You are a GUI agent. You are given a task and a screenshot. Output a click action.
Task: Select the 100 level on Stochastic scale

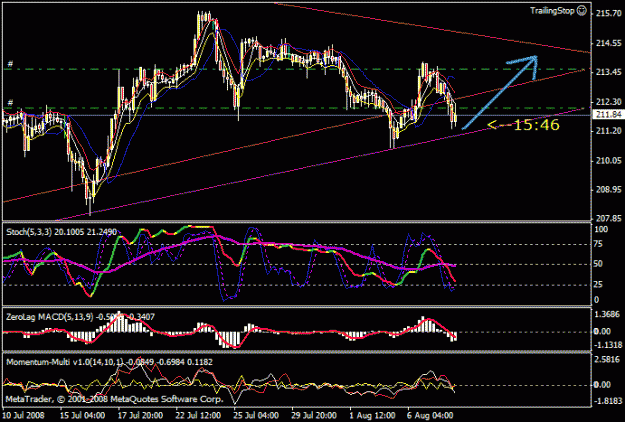tap(601, 230)
